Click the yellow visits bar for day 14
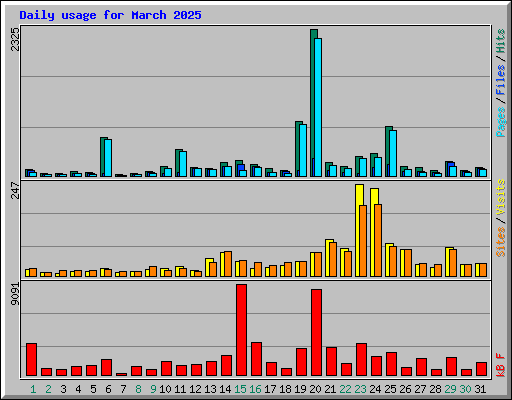 point(222,264)
